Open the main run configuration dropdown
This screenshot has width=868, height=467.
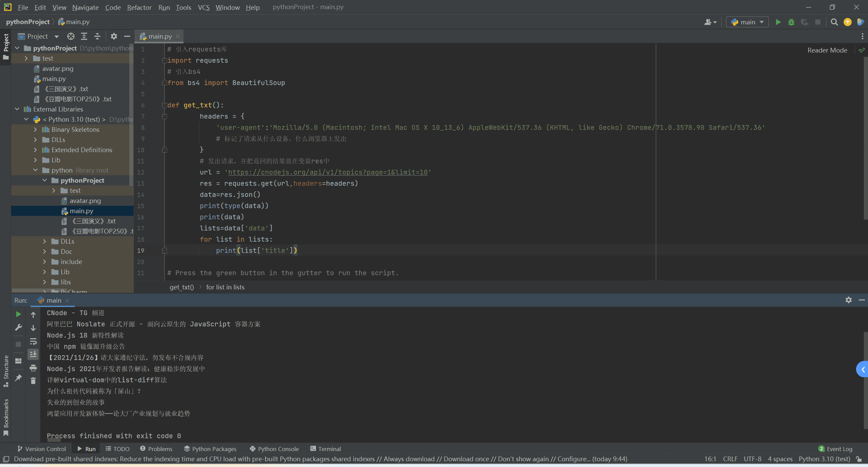click(747, 22)
